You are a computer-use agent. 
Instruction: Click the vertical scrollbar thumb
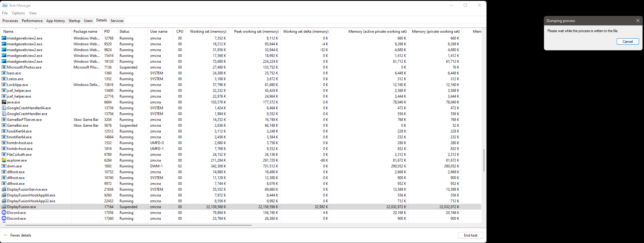pyautogui.click(x=484, y=160)
